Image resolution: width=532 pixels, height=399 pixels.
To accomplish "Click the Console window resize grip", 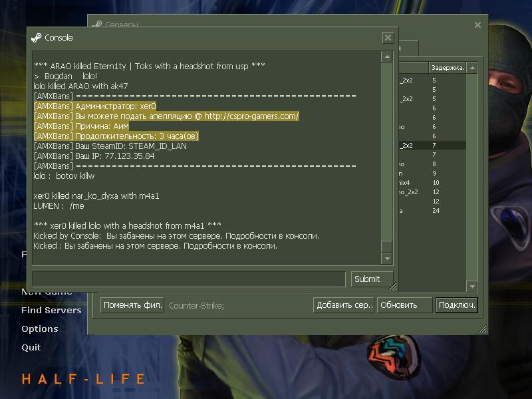I will [392, 287].
